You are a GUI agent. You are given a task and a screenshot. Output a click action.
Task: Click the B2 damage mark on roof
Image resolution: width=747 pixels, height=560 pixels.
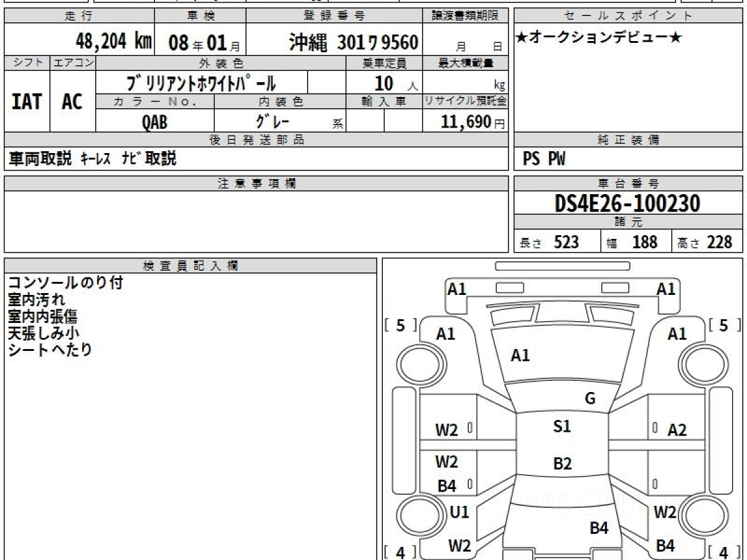pos(562,464)
